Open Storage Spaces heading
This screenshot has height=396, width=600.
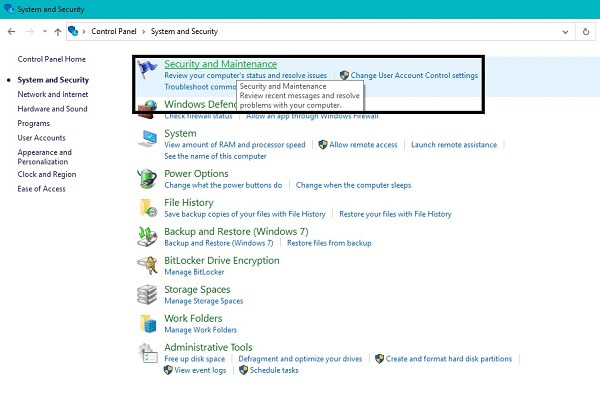point(197,290)
